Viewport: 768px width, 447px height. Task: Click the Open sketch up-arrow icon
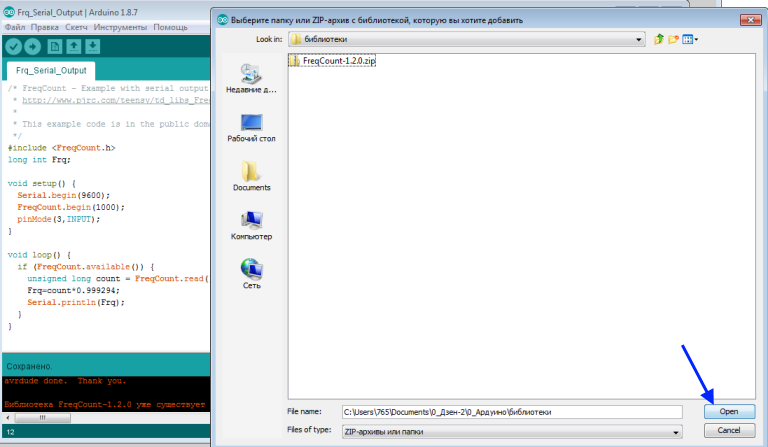(x=73, y=47)
